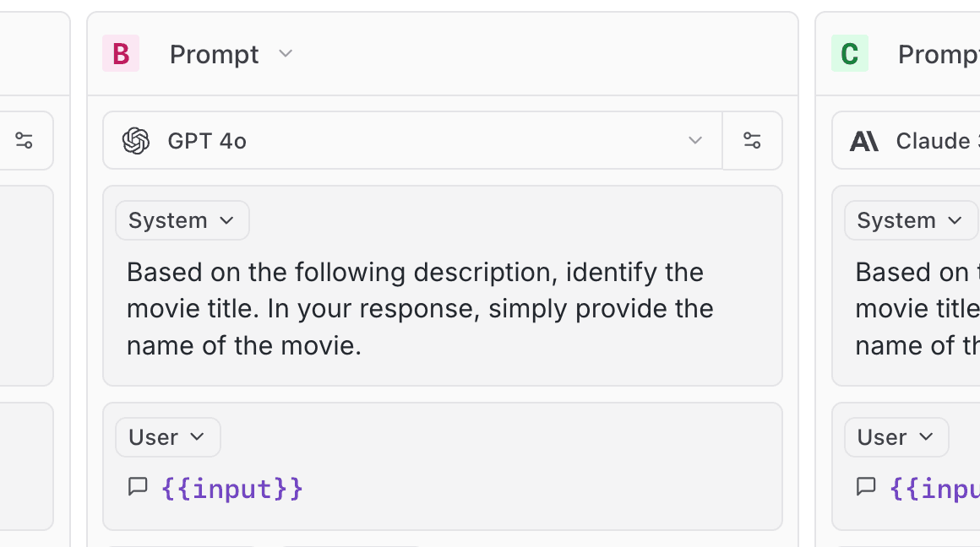Open the System role dropdown in Prompt C
The width and height of the screenshot is (980, 547).
pyautogui.click(x=911, y=220)
